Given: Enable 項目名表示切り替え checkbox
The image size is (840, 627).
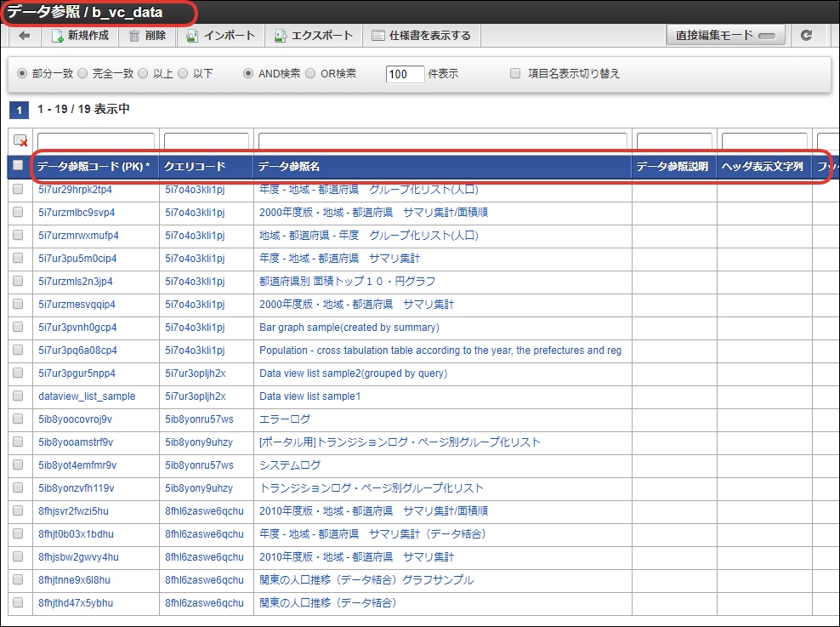Looking at the screenshot, I should [515, 74].
